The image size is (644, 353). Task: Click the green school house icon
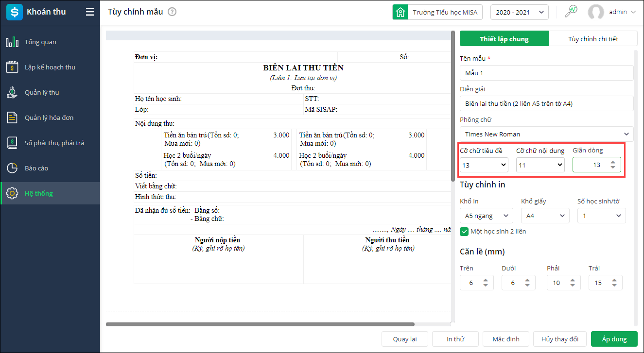(x=400, y=12)
